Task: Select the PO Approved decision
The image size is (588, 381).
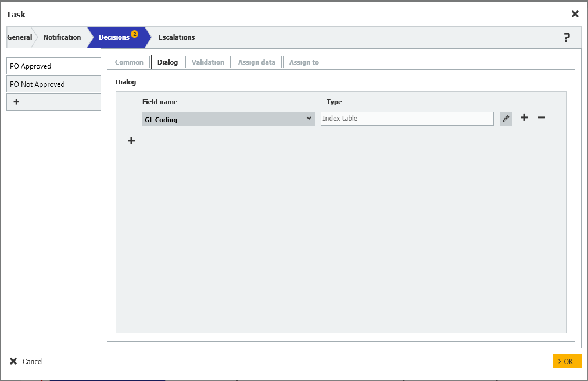Action: coord(53,66)
